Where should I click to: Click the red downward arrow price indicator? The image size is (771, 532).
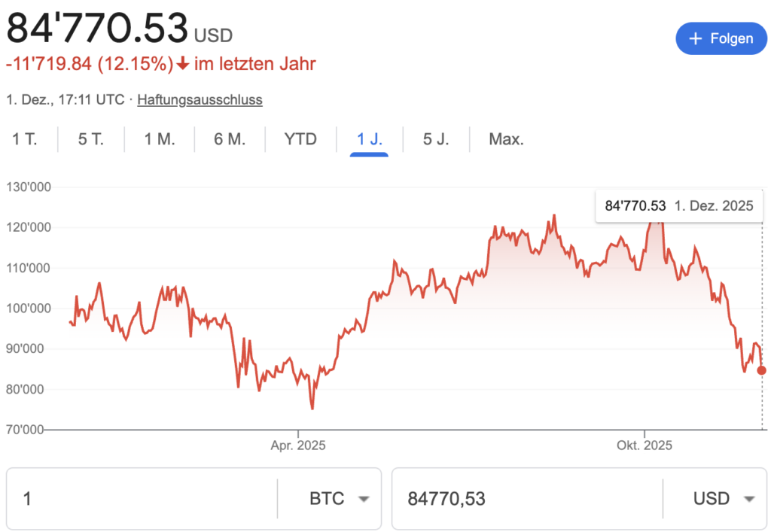click(184, 63)
